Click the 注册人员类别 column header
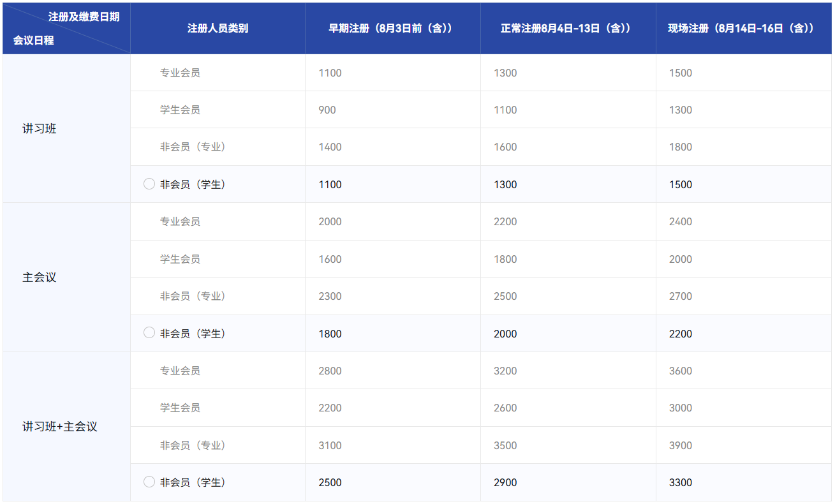 pyautogui.click(x=218, y=28)
